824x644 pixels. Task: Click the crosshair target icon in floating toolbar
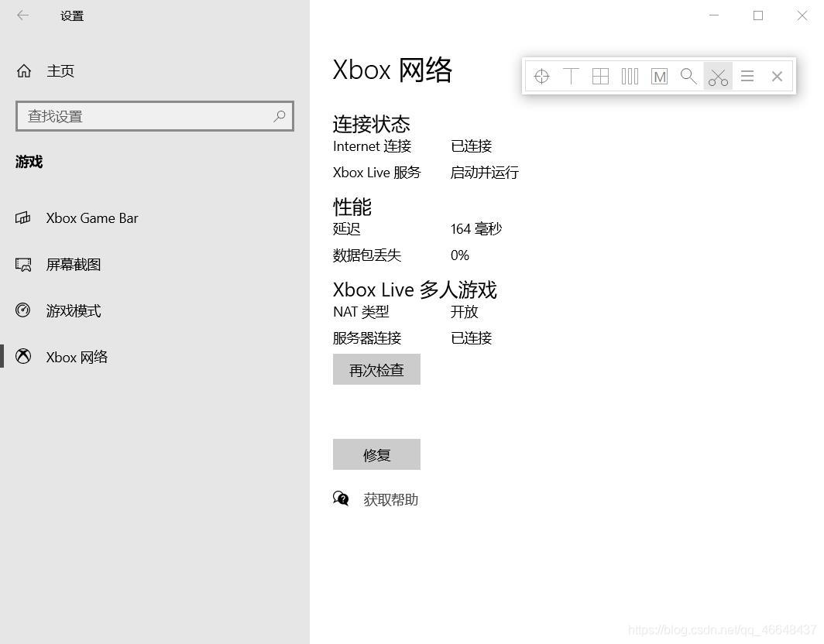coord(541,77)
